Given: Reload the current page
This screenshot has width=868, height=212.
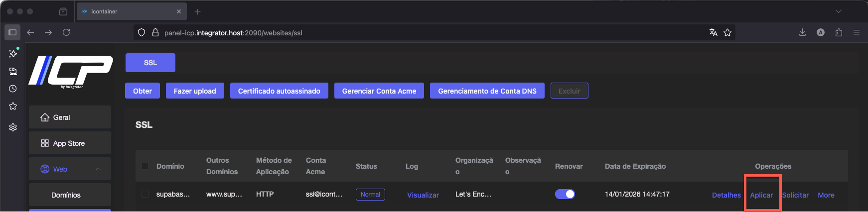Looking at the screenshot, I should pos(66,32).
